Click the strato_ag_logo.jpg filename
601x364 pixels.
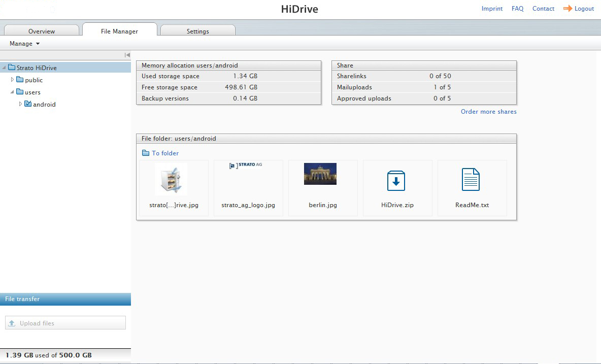(x=248, y=205)
